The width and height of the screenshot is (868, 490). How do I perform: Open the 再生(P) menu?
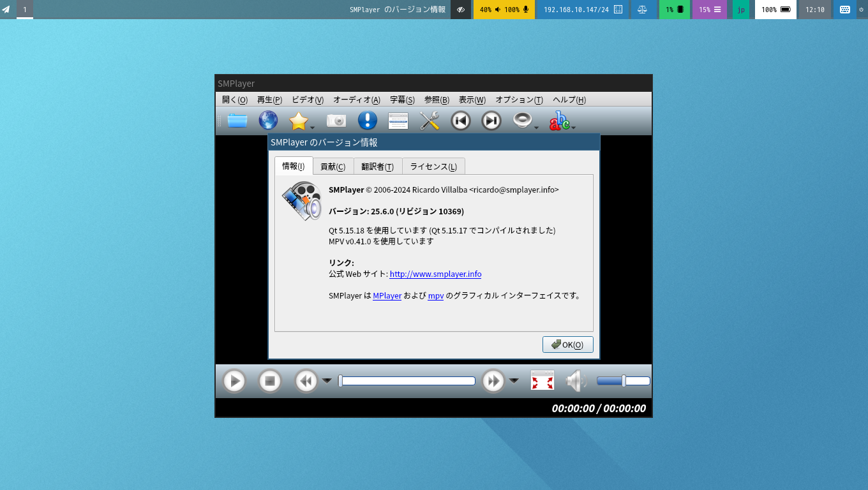269,100
